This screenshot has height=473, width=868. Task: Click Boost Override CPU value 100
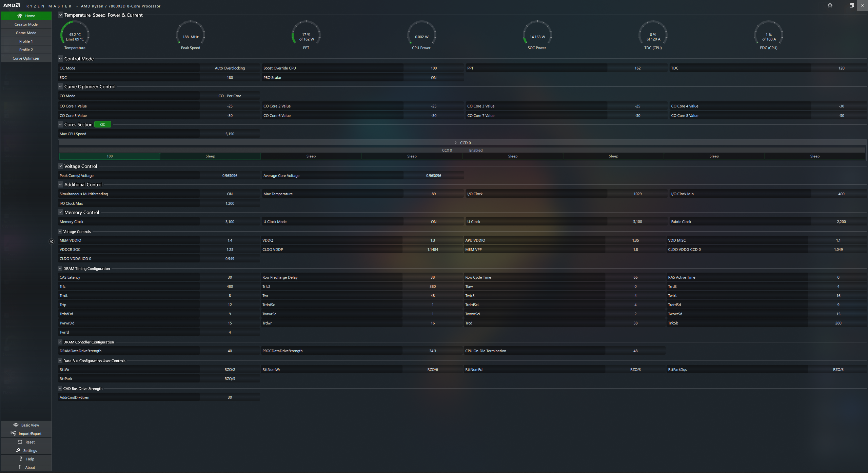tap(434, 68)
